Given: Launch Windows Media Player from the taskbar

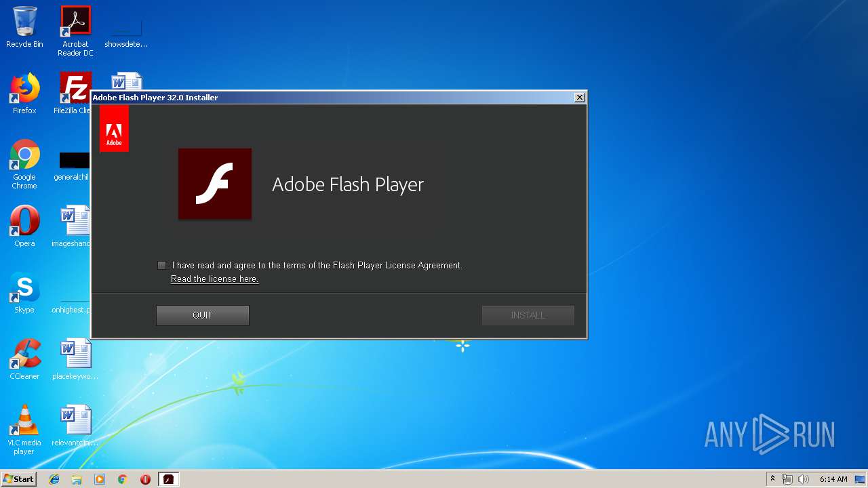Looking at the screenshot, I should pos(100,479).
